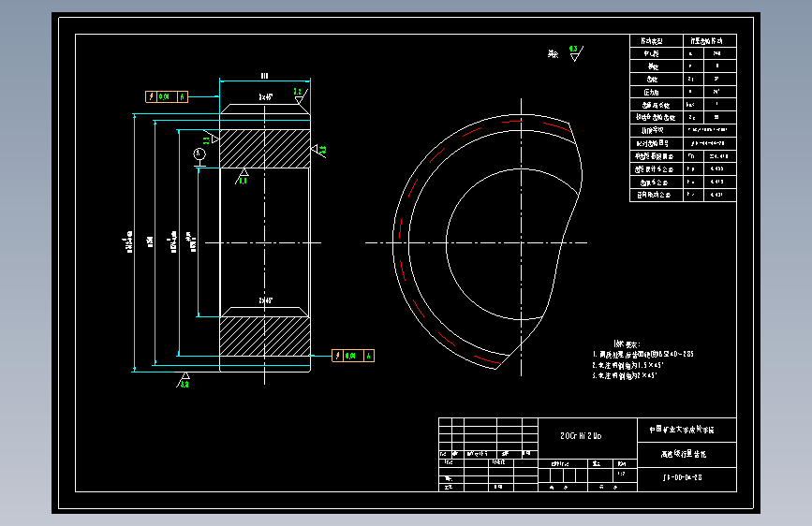The width and height of the screenshot is (812, 526).
Task: Click the roughness symbol on the section's right face
Action: [318, 150]
